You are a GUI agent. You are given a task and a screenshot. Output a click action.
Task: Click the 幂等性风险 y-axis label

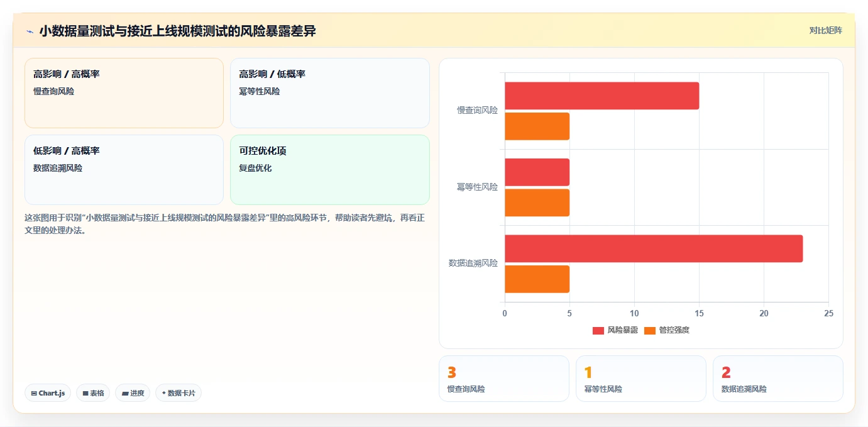click(x=477, y=187)
